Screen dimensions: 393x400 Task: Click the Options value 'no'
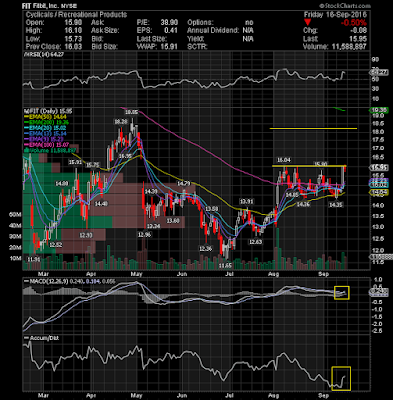[x=249, y=23]
